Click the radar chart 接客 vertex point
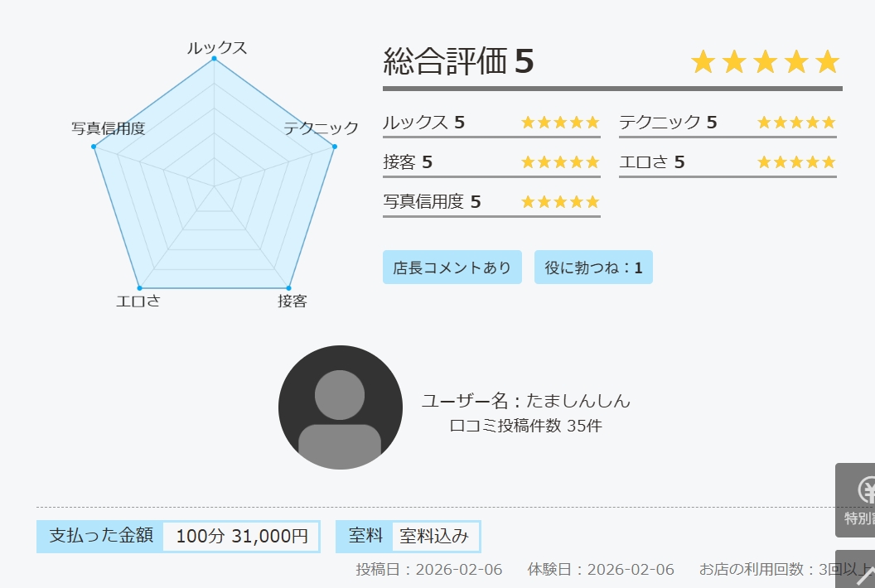This screenshot has height=588, width=875. click(288, 287)
